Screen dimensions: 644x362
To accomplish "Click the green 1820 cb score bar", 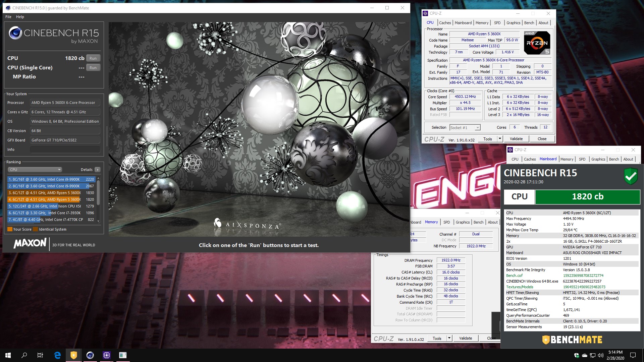I will (587, 197).
